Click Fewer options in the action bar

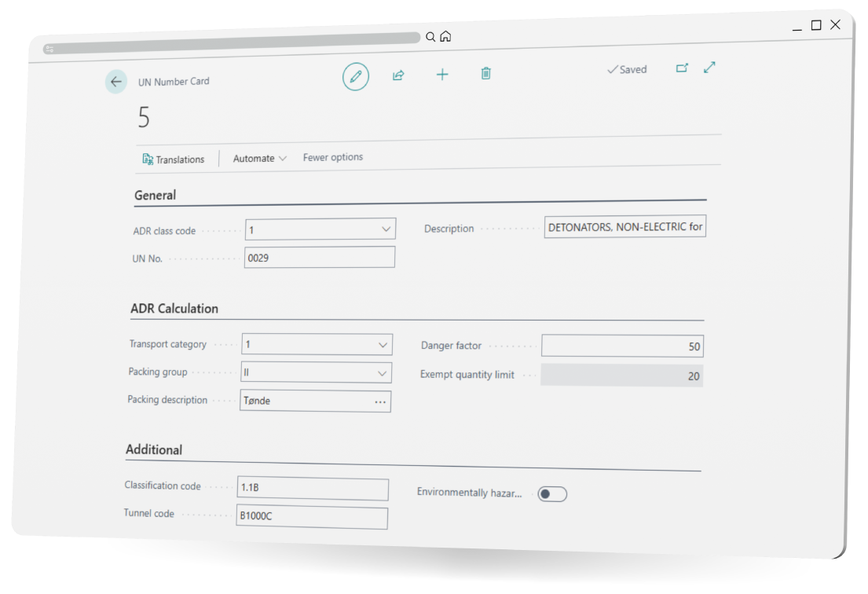pos(332,156)
